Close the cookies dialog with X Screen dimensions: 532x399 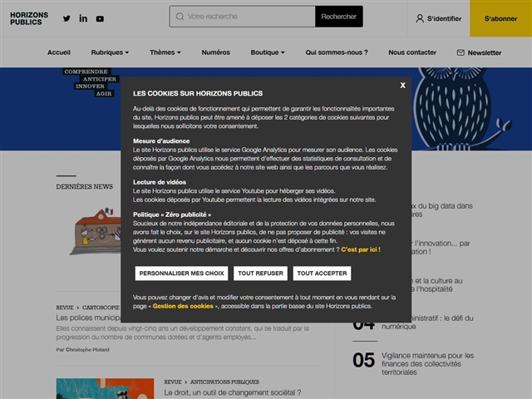[402, 86]
